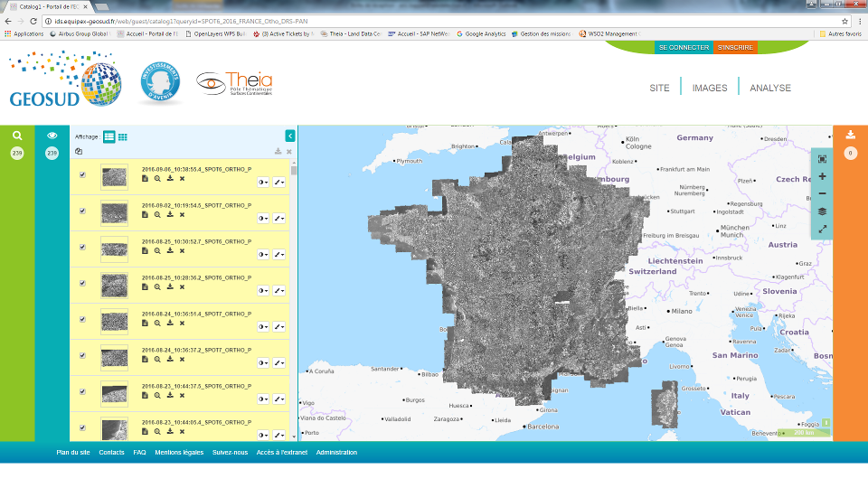This screenshot has height=488, width=868.
Task: Switch map to fullscreen mode
Action: click(x=822, y=230)
